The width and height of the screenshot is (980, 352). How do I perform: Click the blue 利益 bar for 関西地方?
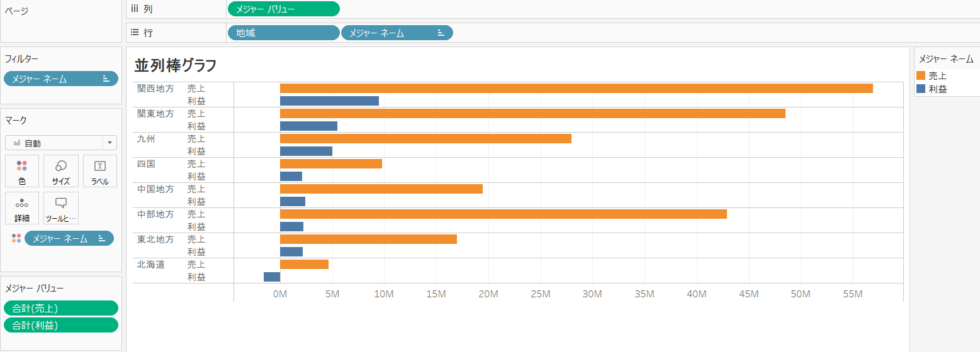click(329, 101)
